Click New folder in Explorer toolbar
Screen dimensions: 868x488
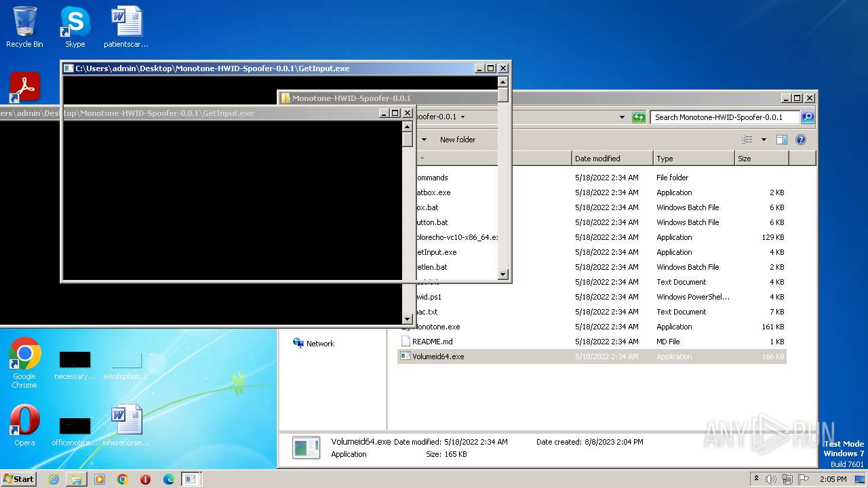pyautogui.click(x=458, y=140)
